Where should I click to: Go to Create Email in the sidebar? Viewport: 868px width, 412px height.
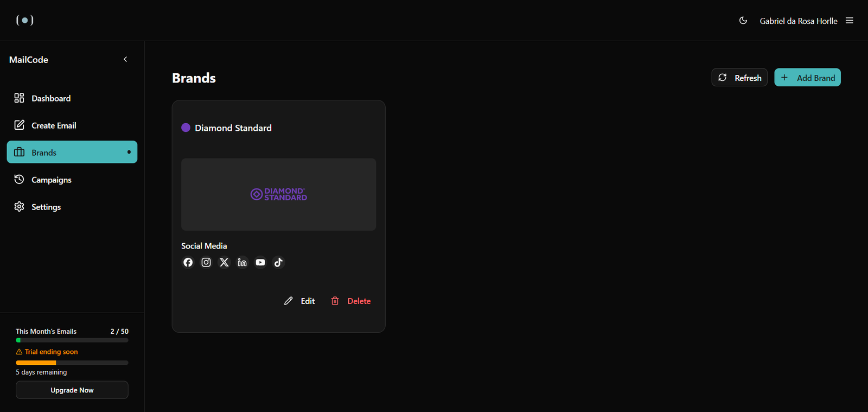pos(72,125)
